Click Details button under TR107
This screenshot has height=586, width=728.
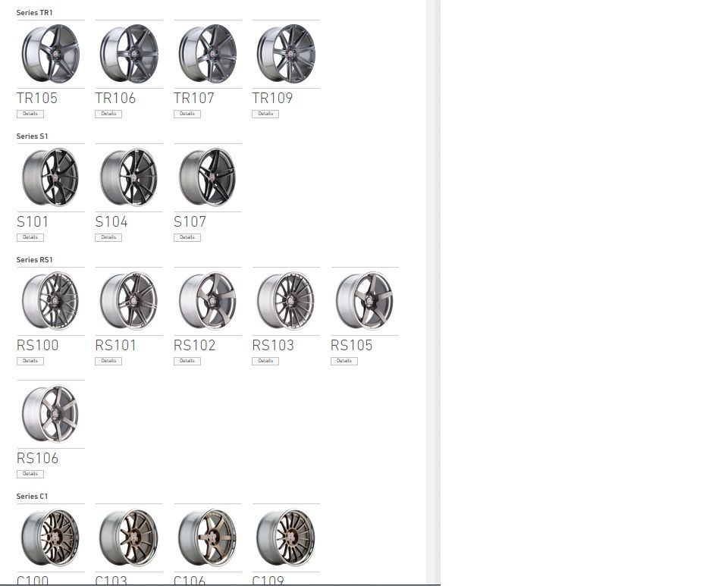pos(187,114)
